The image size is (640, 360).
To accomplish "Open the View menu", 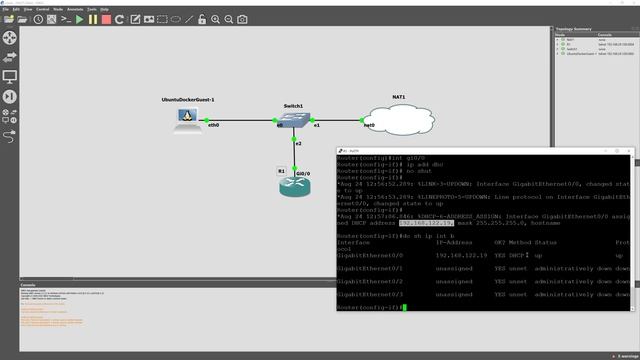I will coord(28,9).
